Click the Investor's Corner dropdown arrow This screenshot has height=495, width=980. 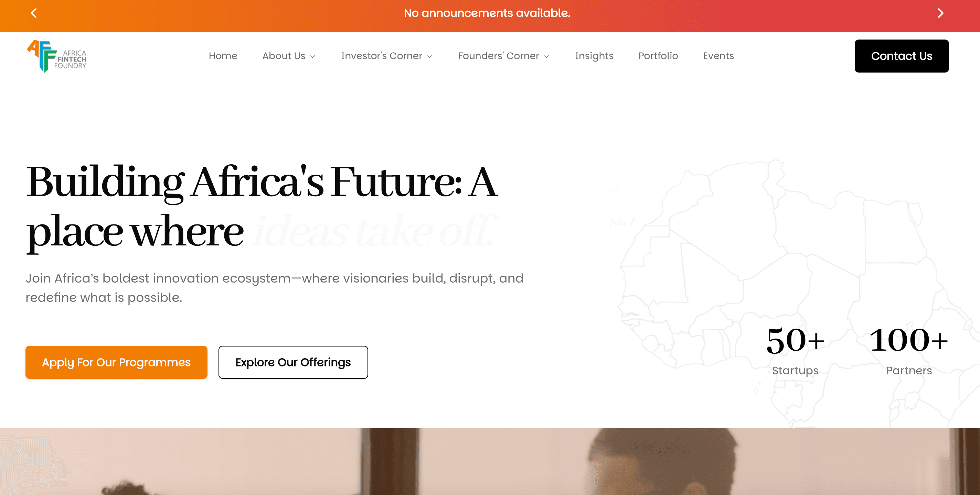point(430,56)
